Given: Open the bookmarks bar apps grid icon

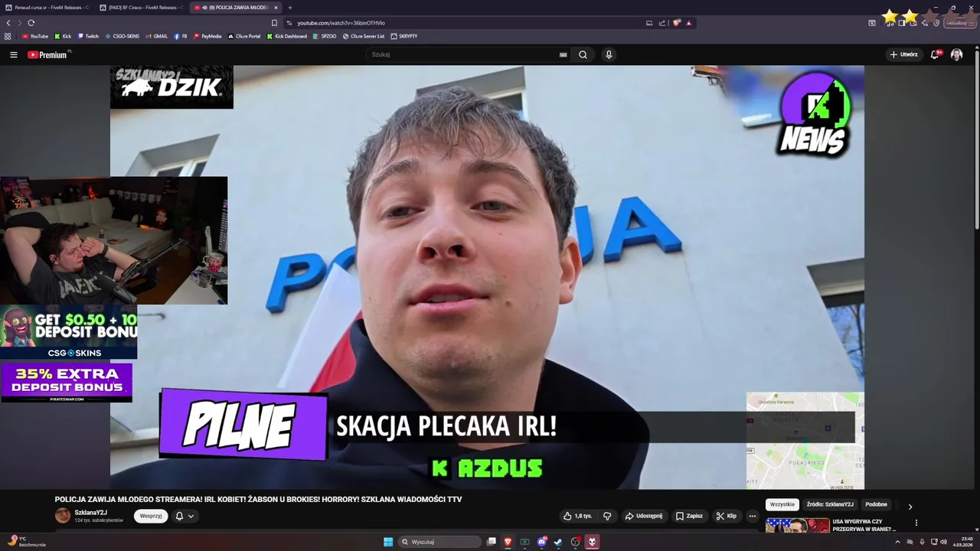Looking at the screenshot, I should click(x=8, y=36).
